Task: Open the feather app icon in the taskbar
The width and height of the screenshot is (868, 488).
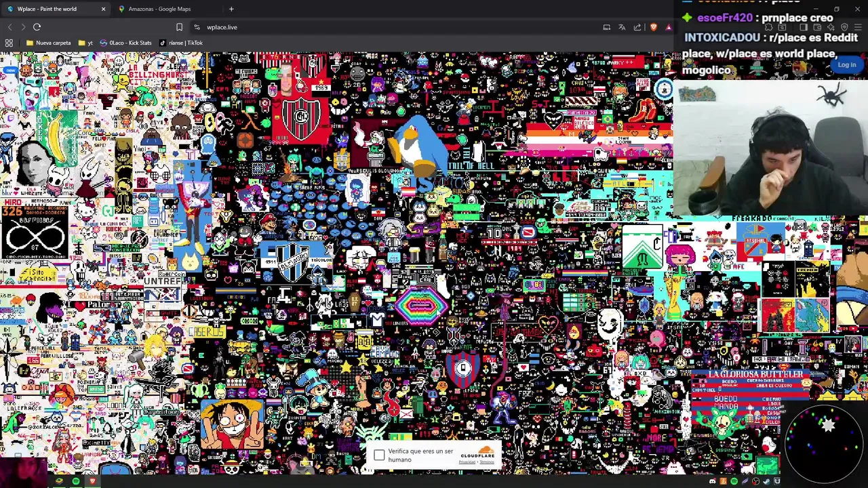Action: 745,481
